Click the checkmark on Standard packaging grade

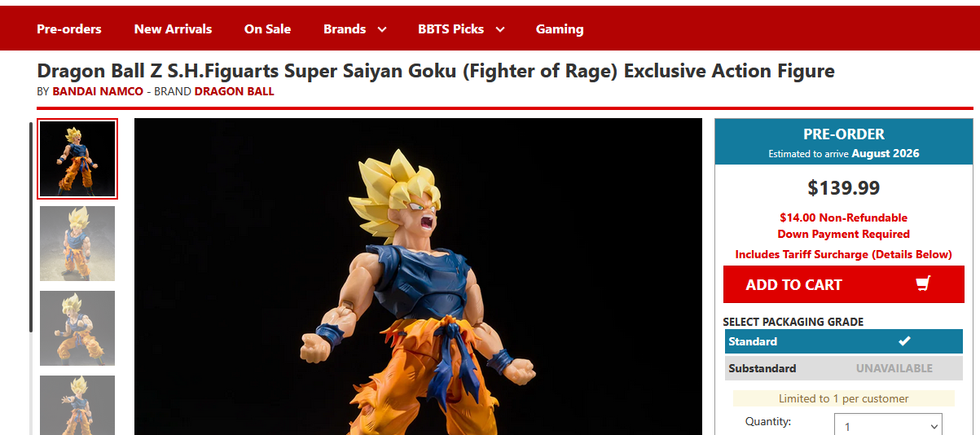click(x=904, y=341)
